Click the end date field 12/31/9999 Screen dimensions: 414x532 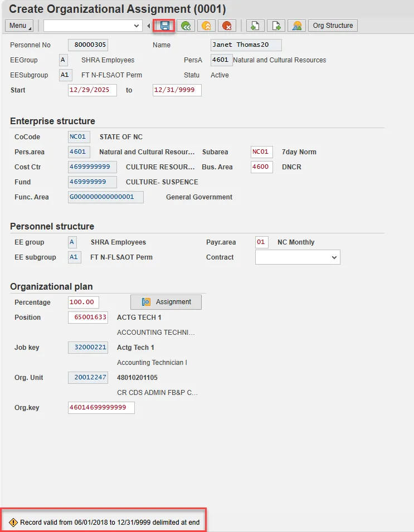[177, 90]
